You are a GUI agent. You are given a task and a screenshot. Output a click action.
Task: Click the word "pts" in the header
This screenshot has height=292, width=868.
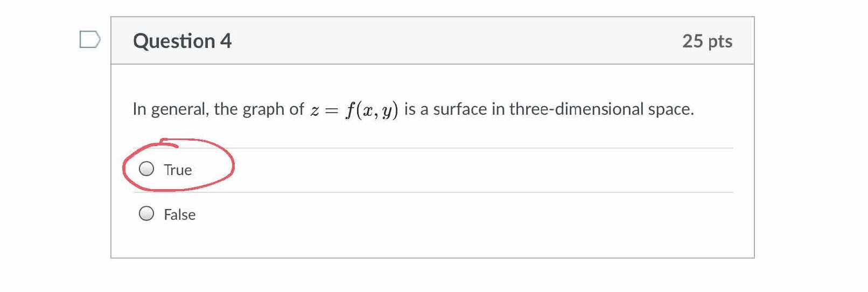point(720,41)
